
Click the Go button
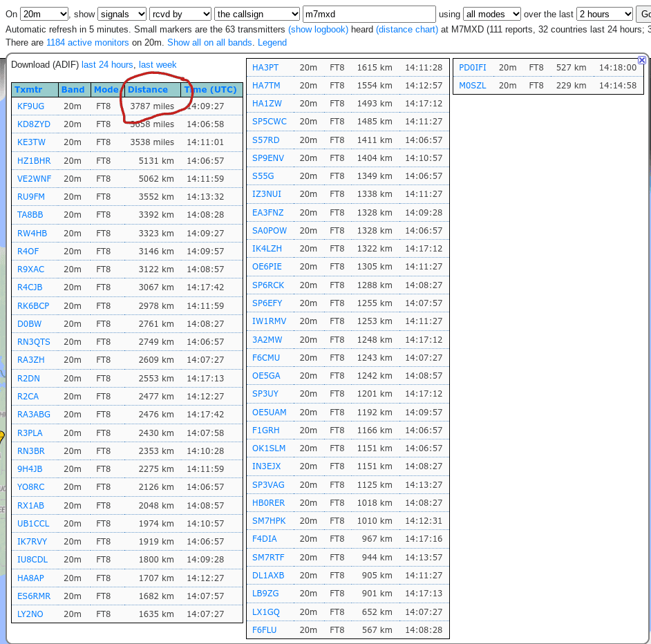pyautogui.click(x=644, y=14)
